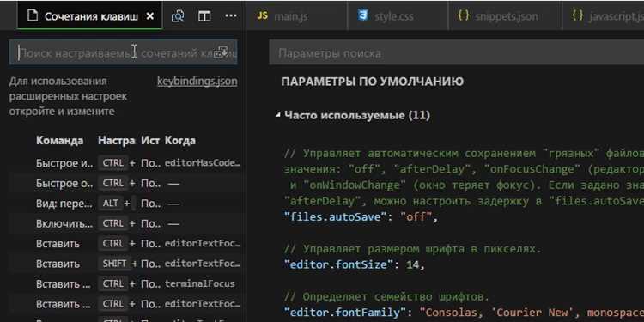Click the editorHasCode... condition cell
This screenshot has width=644, height=322.
203,163
